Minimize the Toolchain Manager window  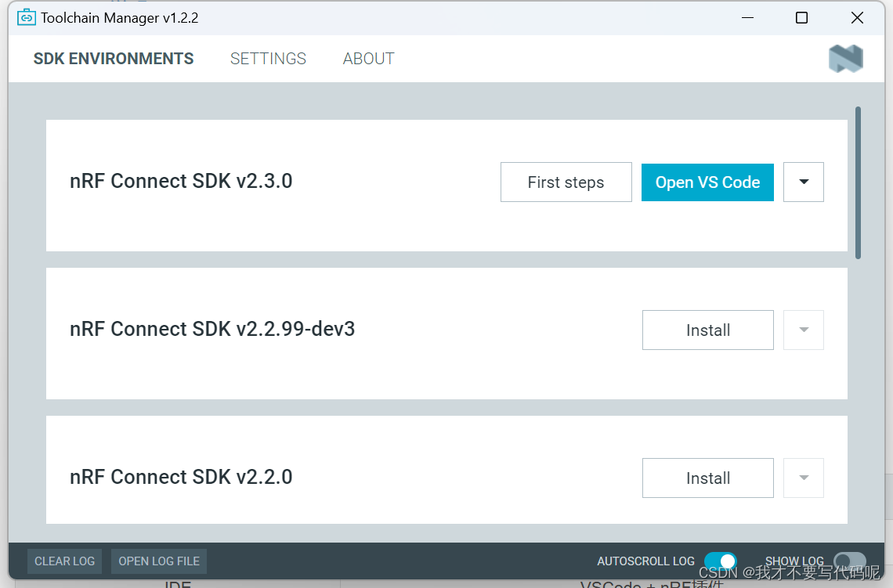pos(748,18)
